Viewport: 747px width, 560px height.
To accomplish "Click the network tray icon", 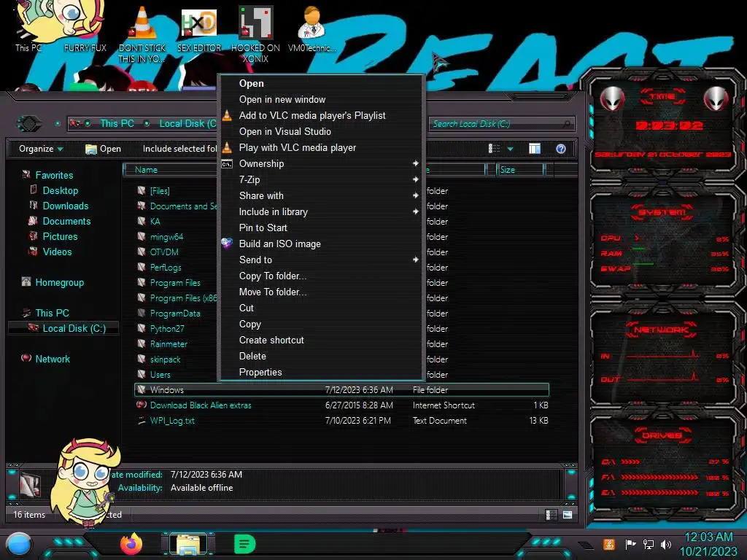I will (649, 544).
